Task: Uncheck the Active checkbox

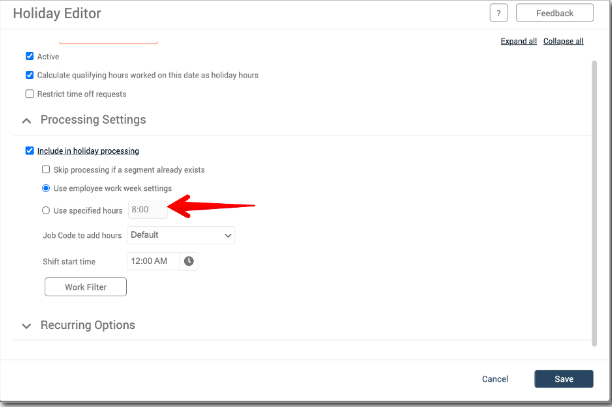Action: [30, 56]
